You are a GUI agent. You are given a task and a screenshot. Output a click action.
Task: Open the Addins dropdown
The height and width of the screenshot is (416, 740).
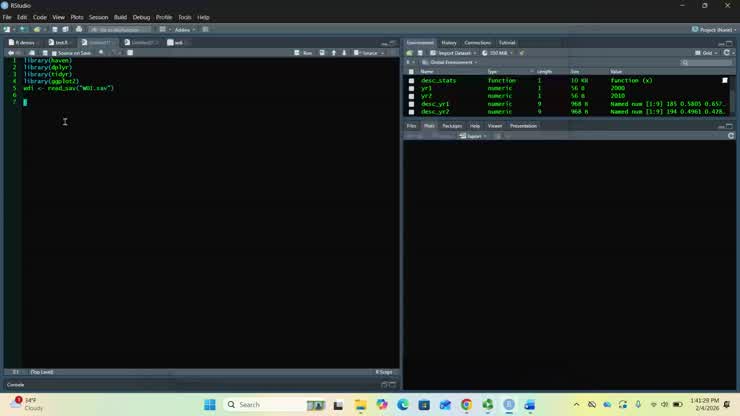185,29
